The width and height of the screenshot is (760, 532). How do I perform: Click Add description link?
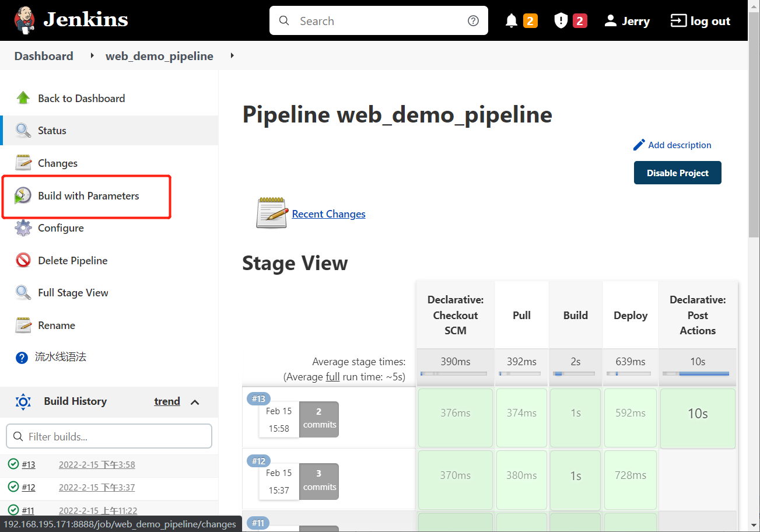[680, 145]
